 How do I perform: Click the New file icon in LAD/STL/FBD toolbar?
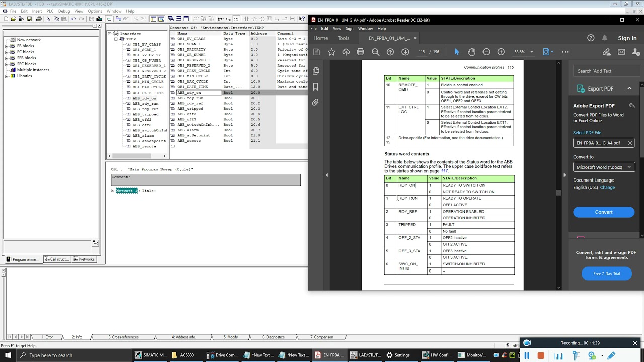(6, 19)
